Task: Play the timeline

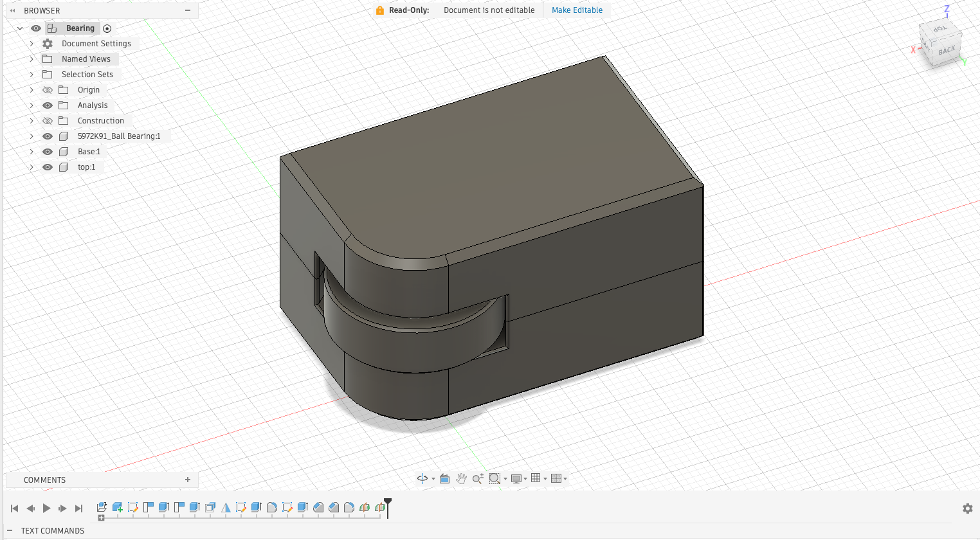Action: (46, 509)
